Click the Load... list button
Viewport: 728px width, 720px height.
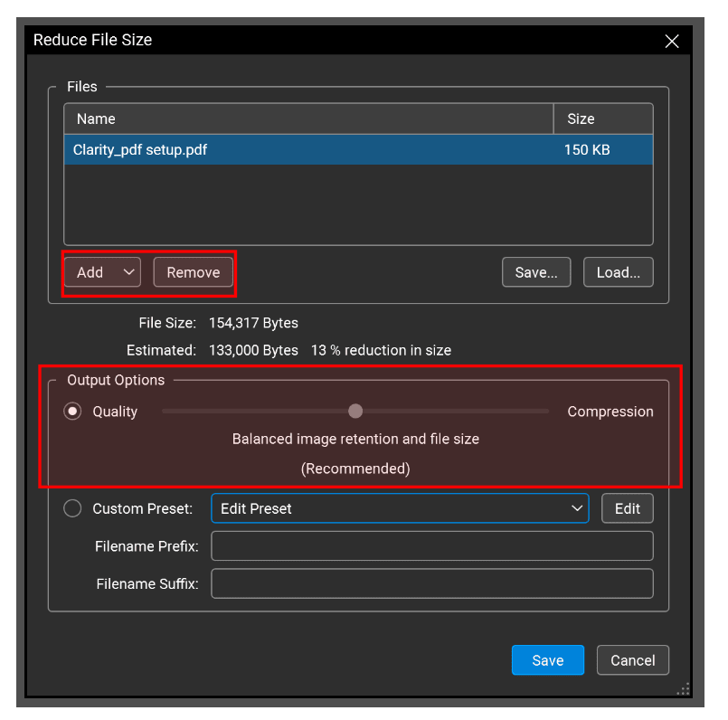(x=618, y=272)
